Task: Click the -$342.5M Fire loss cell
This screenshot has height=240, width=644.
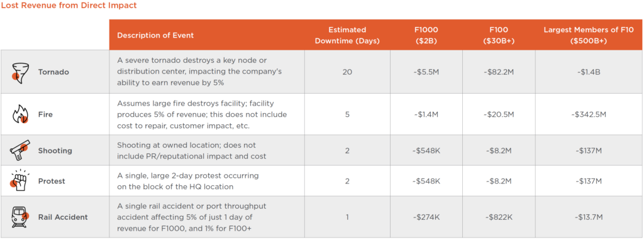Action: [589, 114]
